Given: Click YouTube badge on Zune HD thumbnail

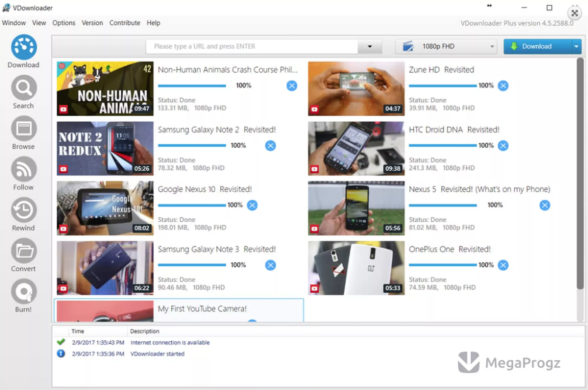Looking at the screenshot, I should [x=315, y=109].
